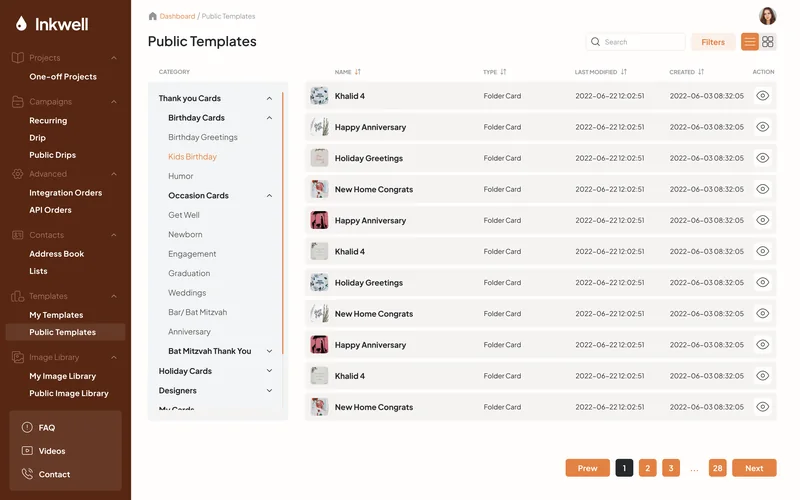Open One-off Projects in sidebar

coord(63,77)
